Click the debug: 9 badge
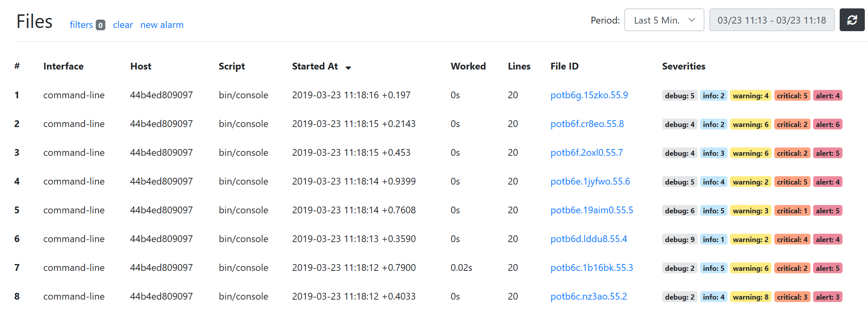The image size is (868, 312). [x=679, y=239]
